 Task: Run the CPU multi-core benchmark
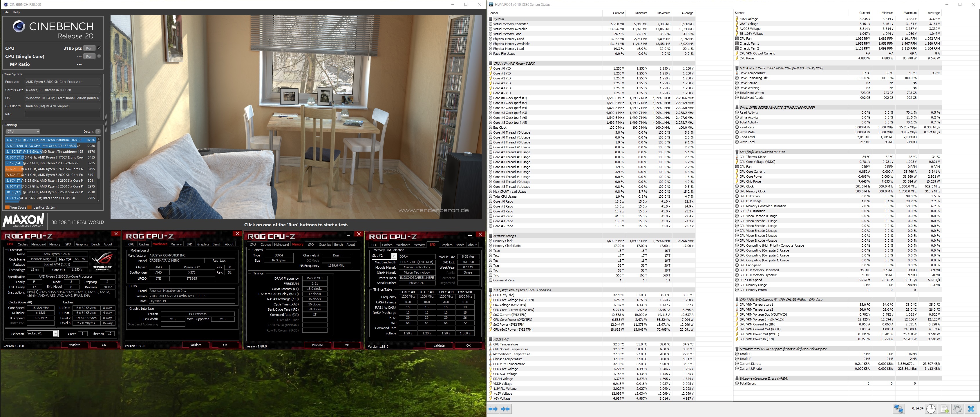pos(89,48)
